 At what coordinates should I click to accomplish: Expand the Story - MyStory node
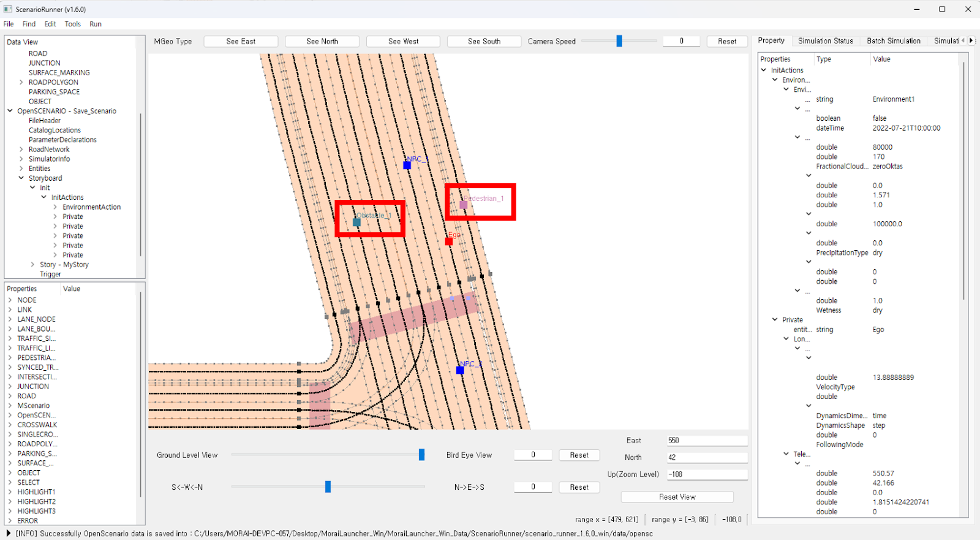pyautogui.click(x=32, y=265)
